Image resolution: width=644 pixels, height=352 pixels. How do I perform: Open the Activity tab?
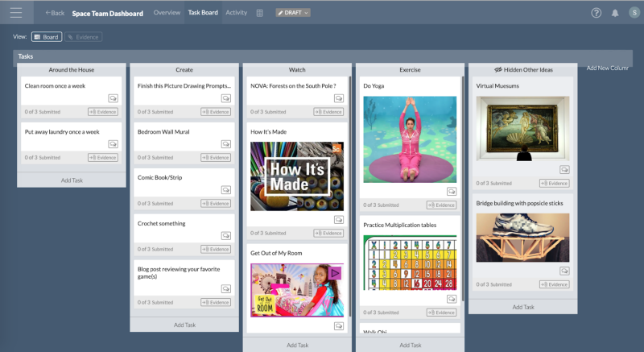point(236,13)
